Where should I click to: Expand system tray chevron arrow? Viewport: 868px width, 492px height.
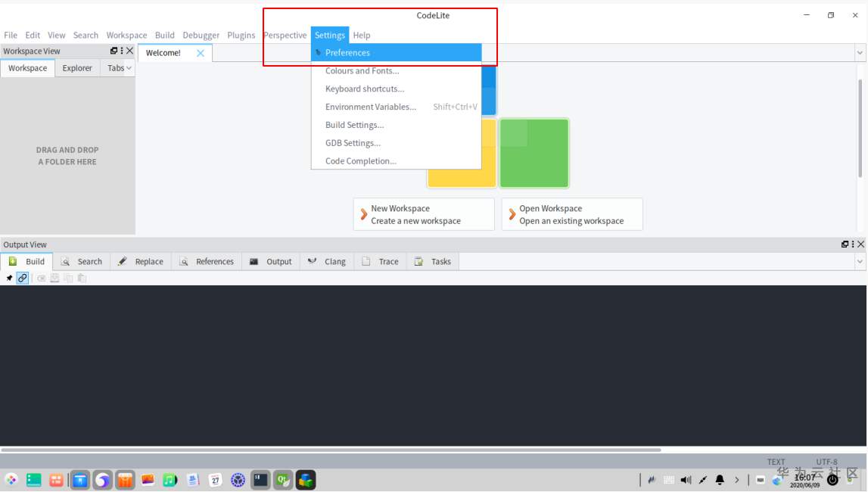coord(737,480)
